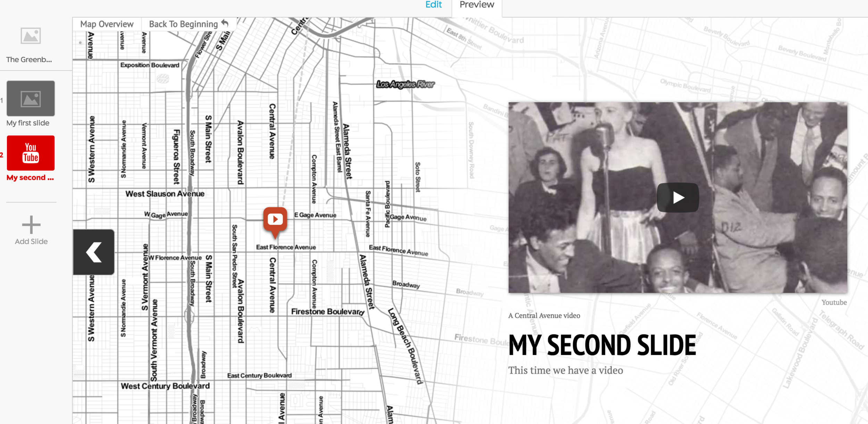
Task: Select the YouTube slide thumbnail
Action: 31,153
